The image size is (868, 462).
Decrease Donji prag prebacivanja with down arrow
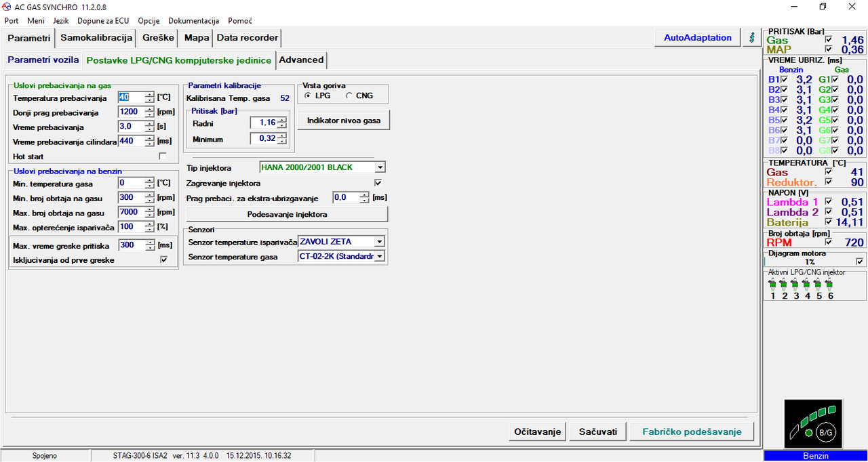tap(149, 115)
